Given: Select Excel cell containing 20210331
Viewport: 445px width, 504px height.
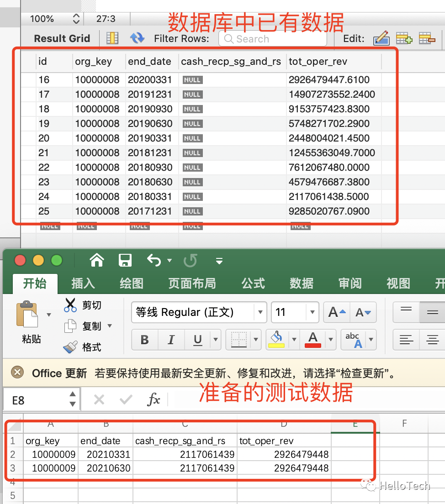Looking at the screenshot, I should [x=106, y=454].
